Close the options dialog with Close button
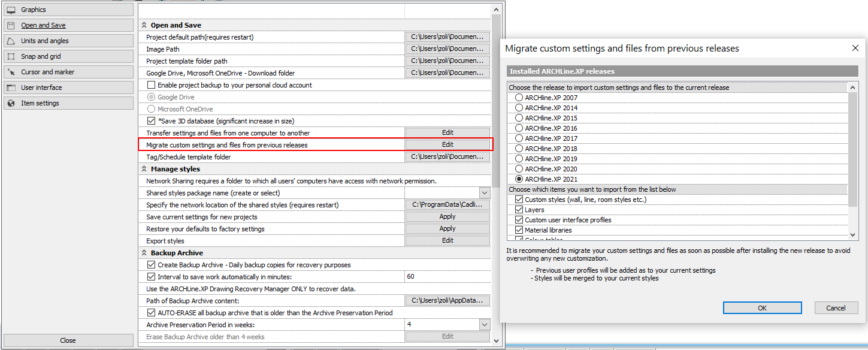The height and width of the screenshot is (350, 868). click(68, 340)
